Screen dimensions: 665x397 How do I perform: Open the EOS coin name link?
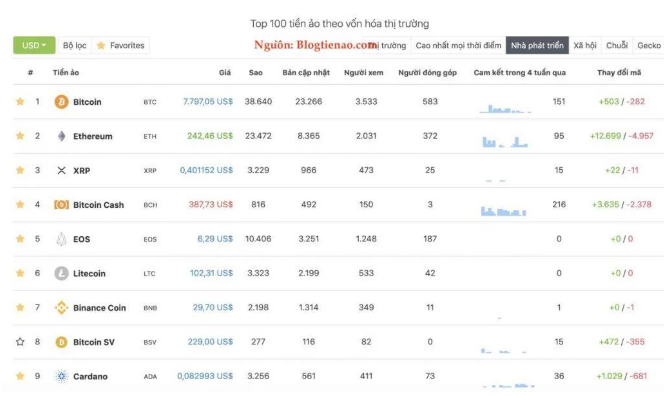81,239
